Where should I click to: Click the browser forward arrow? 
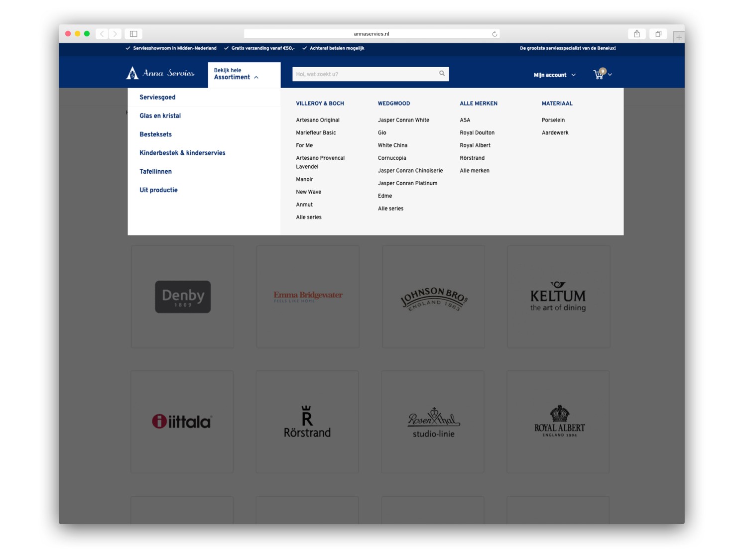pyautogui.click(x=115, y=33)
